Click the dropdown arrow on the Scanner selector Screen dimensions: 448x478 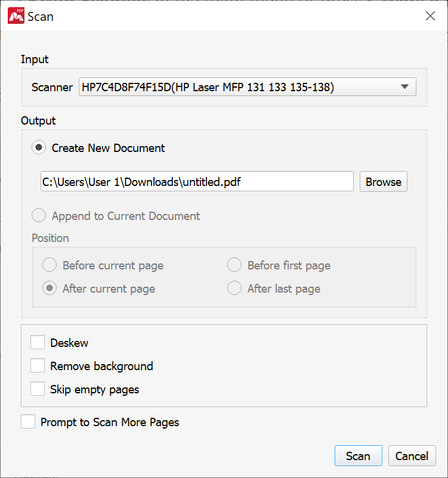(406, 86)
